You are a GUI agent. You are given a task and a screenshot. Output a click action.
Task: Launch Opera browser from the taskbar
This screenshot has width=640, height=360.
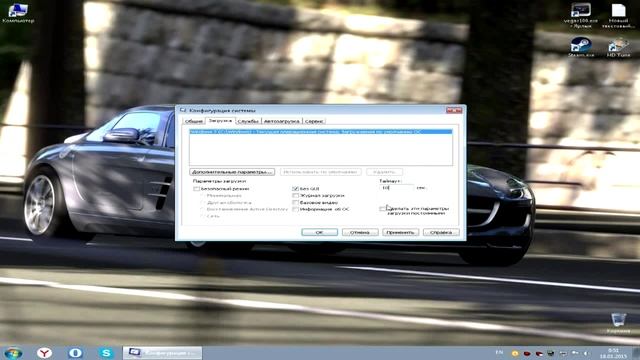pos(75,353)
